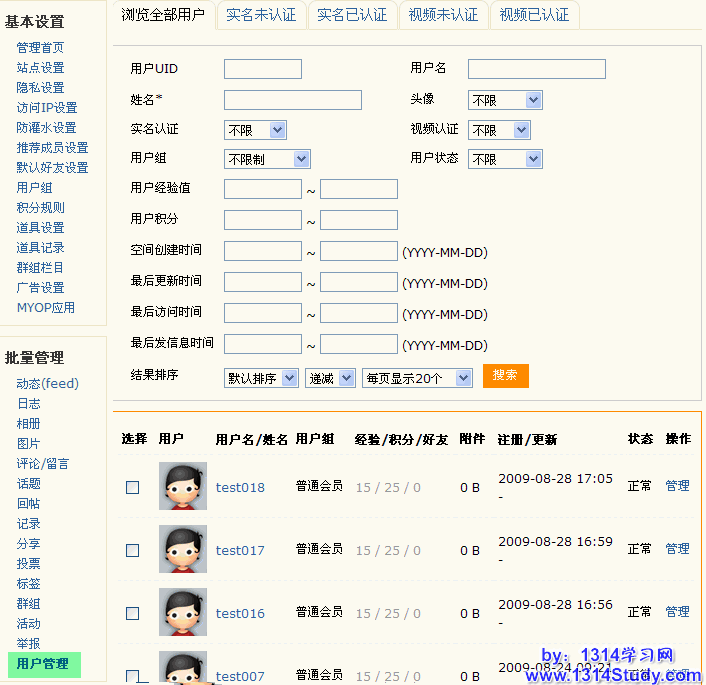Click the test018 user avatar
This screenshot has width=706, height=685.
click(183, 486)
